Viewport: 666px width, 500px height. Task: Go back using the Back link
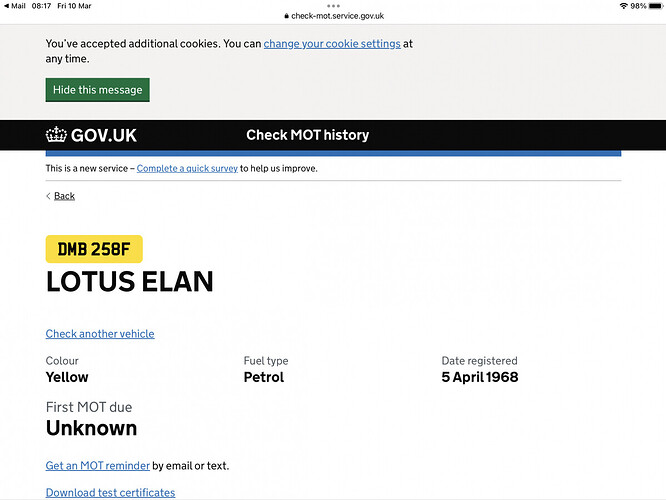(x=64, y=196)
